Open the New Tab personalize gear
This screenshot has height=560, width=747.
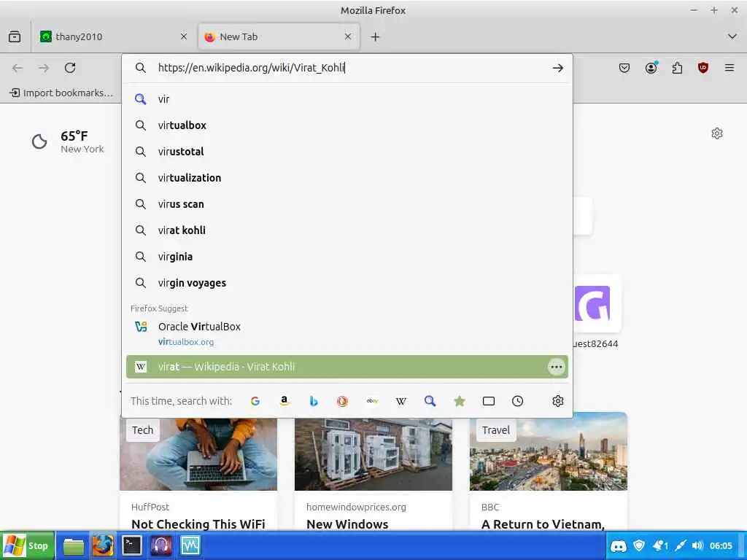coord(717,133)
